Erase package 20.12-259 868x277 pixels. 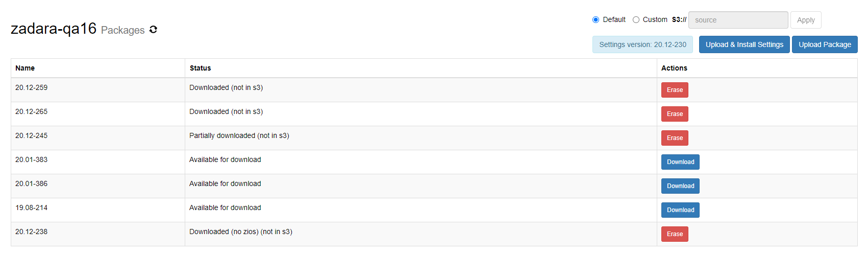[675, 90]
